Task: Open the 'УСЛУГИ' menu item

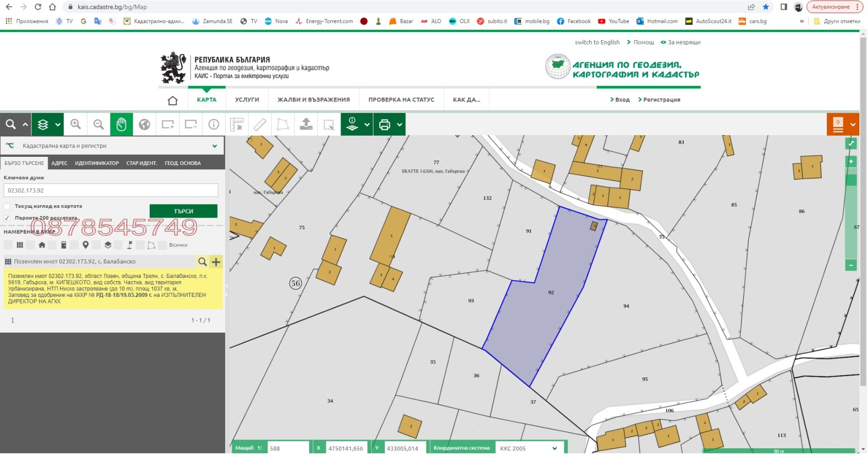Action: (247, 100)
